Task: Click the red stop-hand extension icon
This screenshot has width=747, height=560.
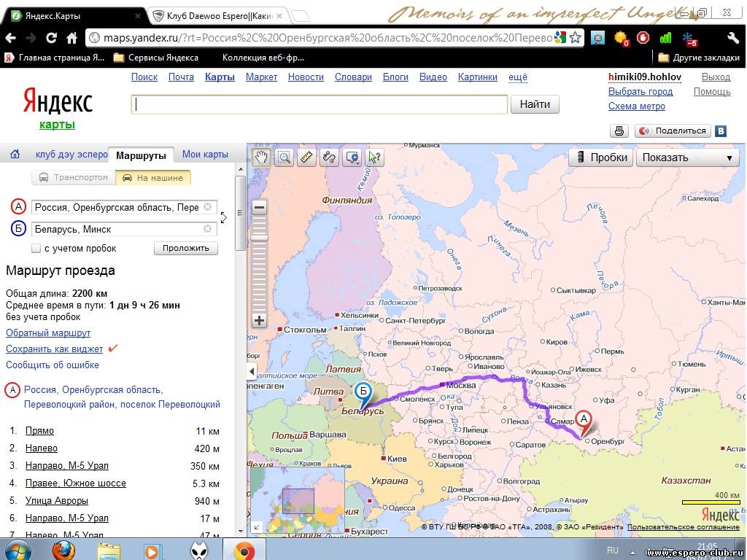Action: [643, 37]
